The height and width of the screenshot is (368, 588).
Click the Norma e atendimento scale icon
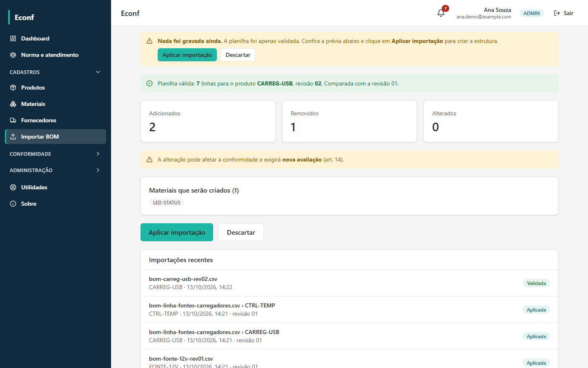[13, 55]
